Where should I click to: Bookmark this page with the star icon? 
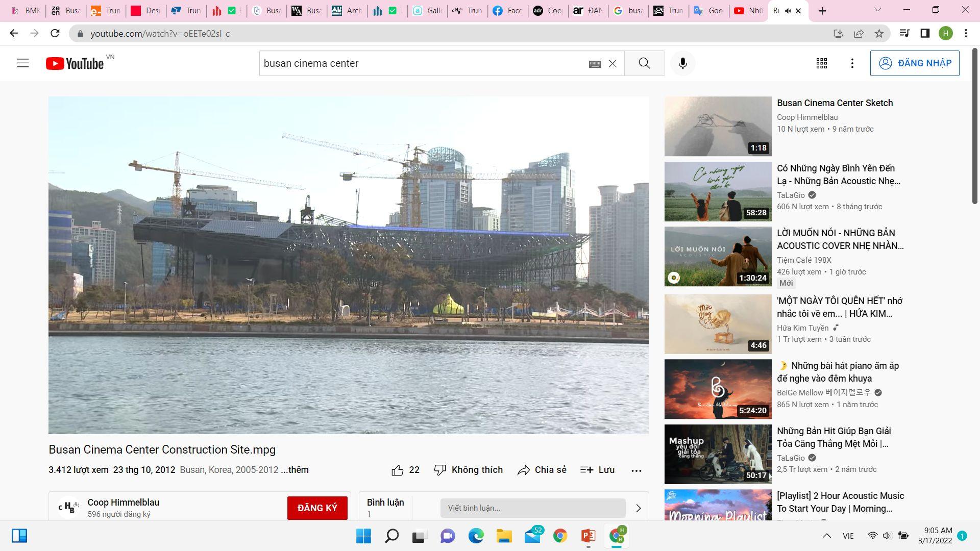(879, 34)
